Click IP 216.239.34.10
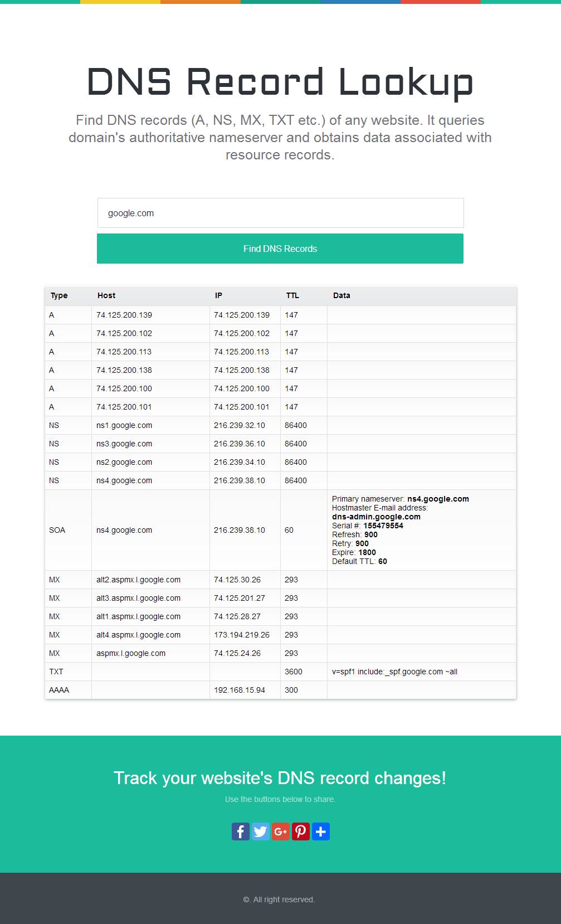The height and width of the screenshot is (924, 561). (x=240, y=462)
